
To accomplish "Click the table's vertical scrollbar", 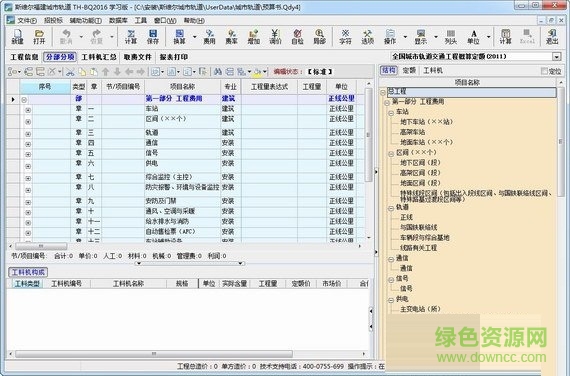I will coord(368,135).
